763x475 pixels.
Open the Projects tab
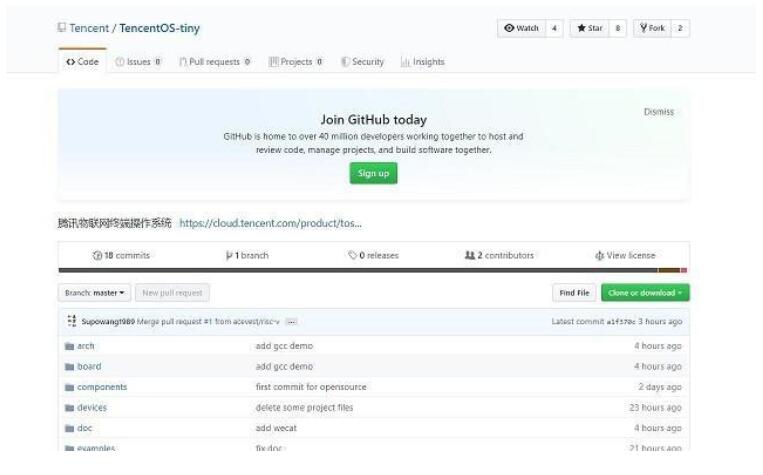pyautogui.click(x=296, y=62)
